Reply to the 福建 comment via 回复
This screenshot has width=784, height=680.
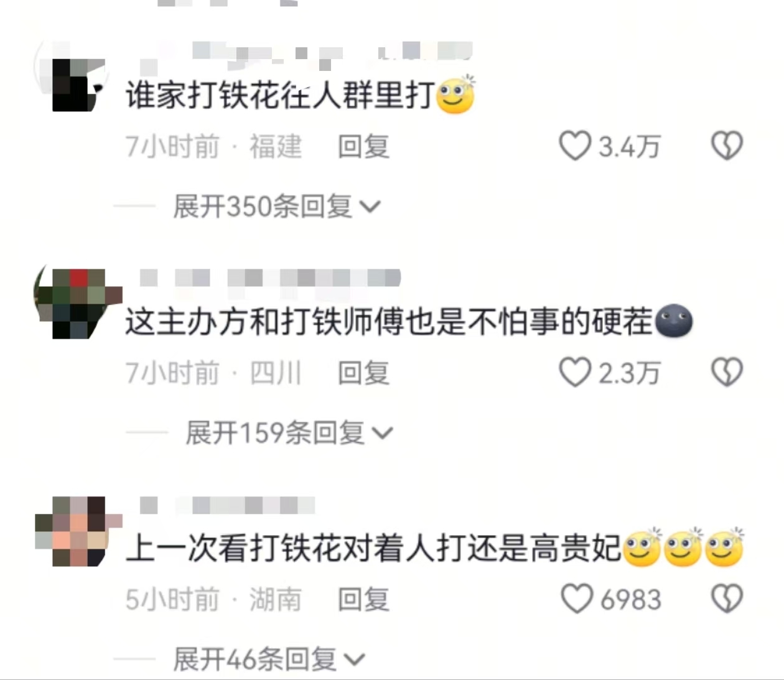click(x=363, y=147)
